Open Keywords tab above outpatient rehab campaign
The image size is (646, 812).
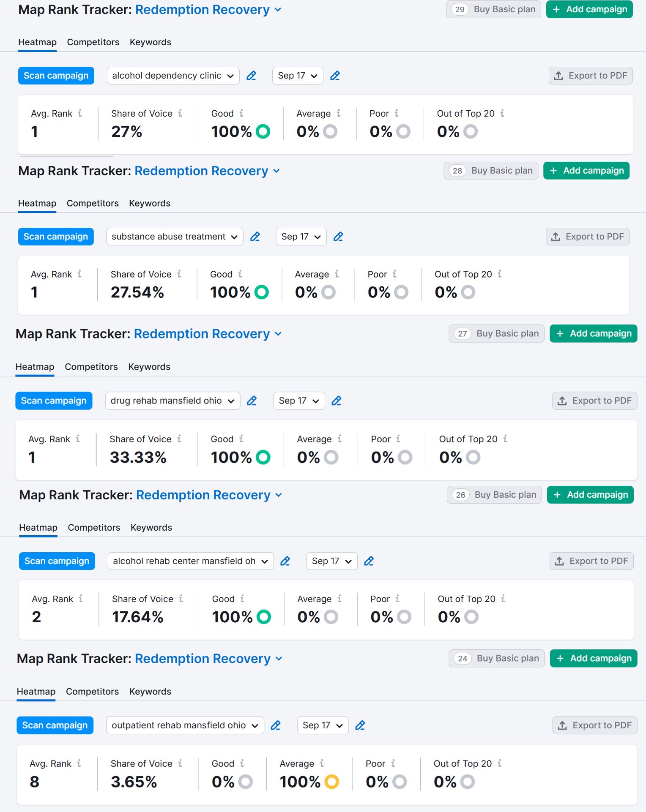tap(150, 692)
